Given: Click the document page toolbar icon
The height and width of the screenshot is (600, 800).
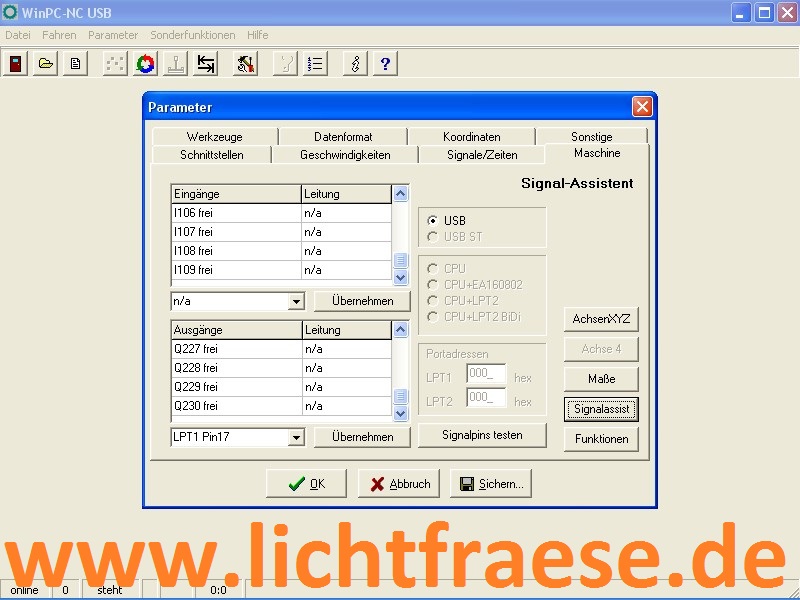Looking at the screenshot, I should pyautogui.click(x=76, y=64).
